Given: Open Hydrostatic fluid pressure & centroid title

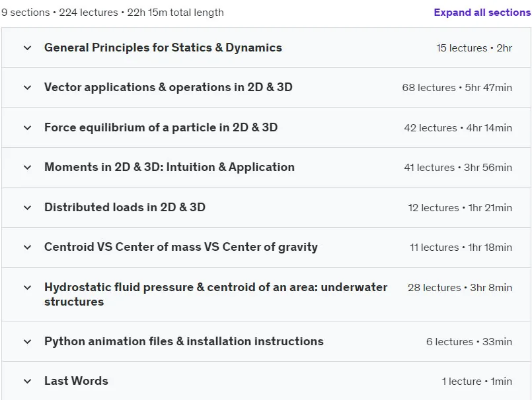Looking at the screenshot, I should point(216,294).
